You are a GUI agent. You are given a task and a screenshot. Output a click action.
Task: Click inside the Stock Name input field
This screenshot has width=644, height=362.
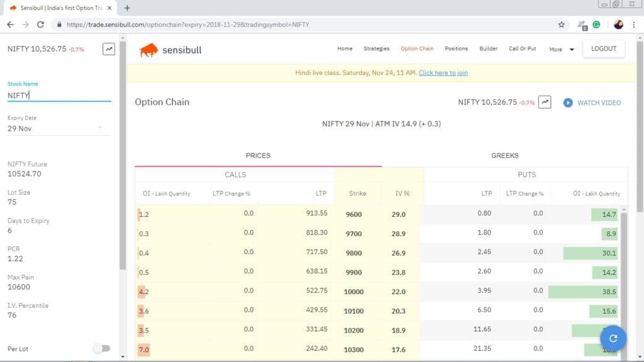coord(58,95)
